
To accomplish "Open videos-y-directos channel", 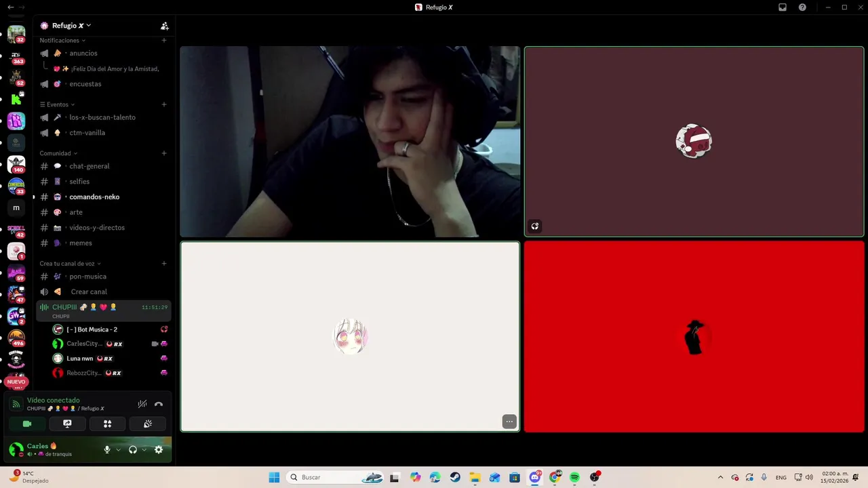I will [103, 228].
